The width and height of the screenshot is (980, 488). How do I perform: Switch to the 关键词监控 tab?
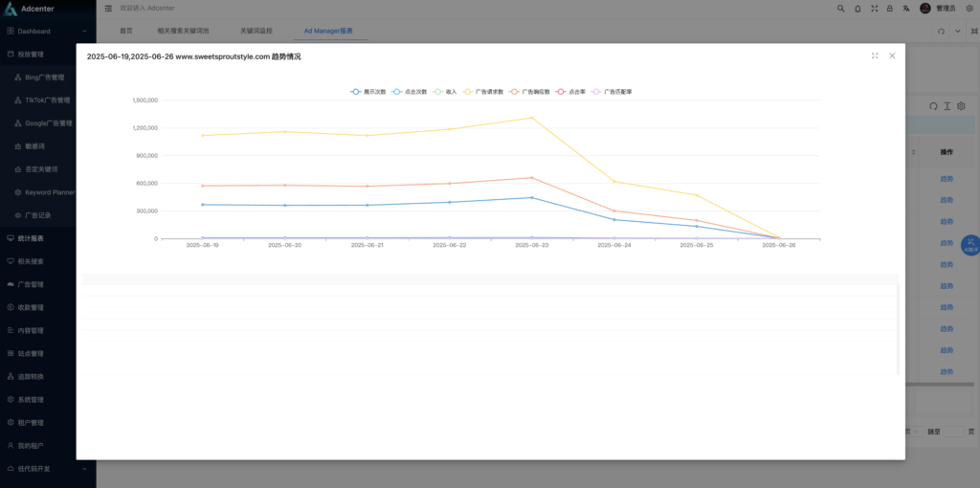(256, 32)
